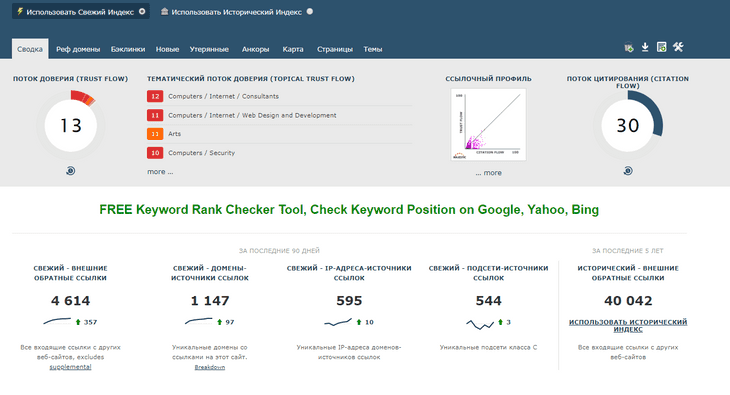This screenshot has height=395, width=730.
Task: Click the first bucket icon in the toolbar
Action: tap(629, 48)
